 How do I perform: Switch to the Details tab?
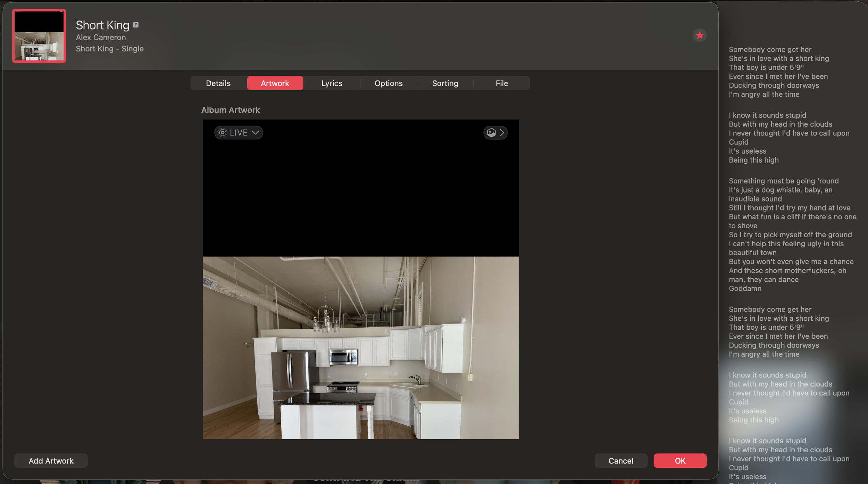point(218,83)
